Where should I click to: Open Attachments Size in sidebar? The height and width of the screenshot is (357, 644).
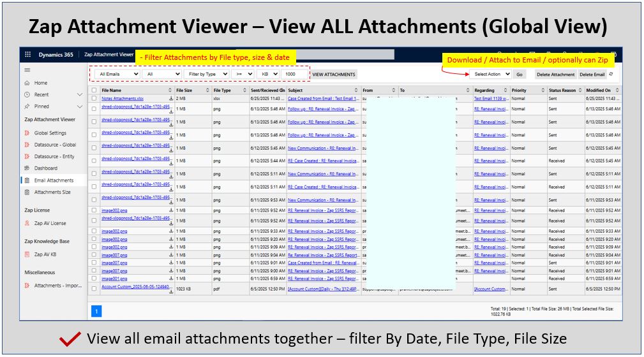(x=52, y=192)
